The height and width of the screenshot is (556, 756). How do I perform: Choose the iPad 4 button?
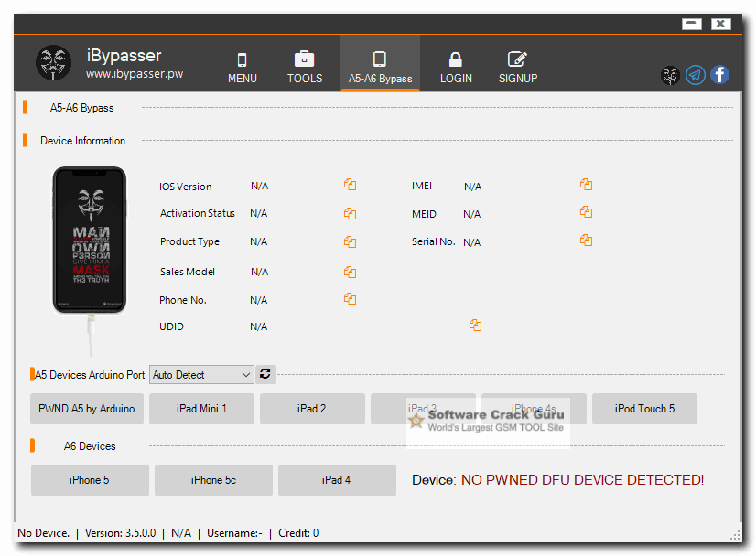coord(337,480)
